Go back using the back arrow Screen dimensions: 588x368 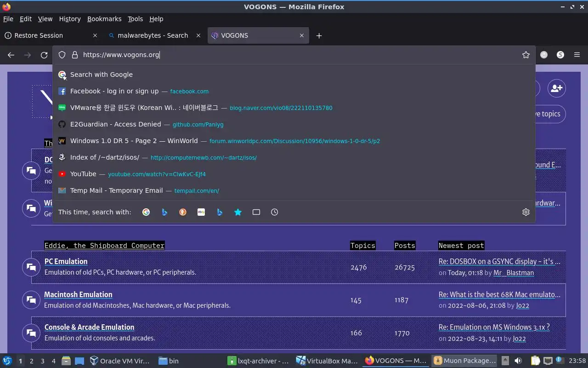coord(11,55)
